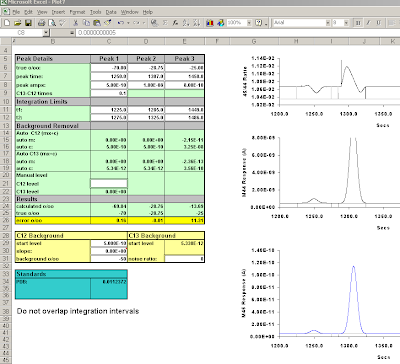Click the Save icon in toolbar
Image resolution: width=400 pixels, height=364 pixels.
pos(28,23)
